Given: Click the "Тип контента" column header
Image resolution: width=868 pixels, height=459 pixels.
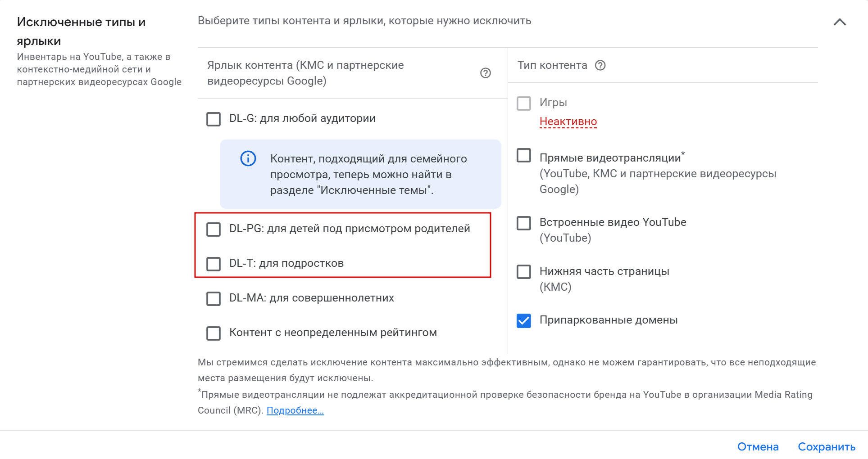Looking at the screenshot, I should pyautogui.click(x=552, y=66).
